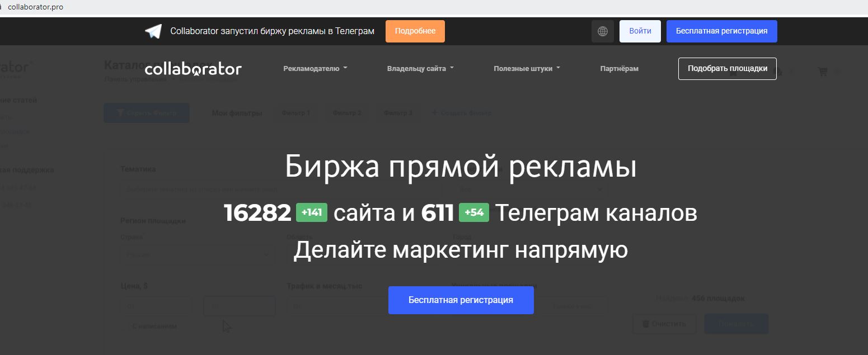
Task: Open the Партнёрам menu item
Action: (x=620, y=69)
